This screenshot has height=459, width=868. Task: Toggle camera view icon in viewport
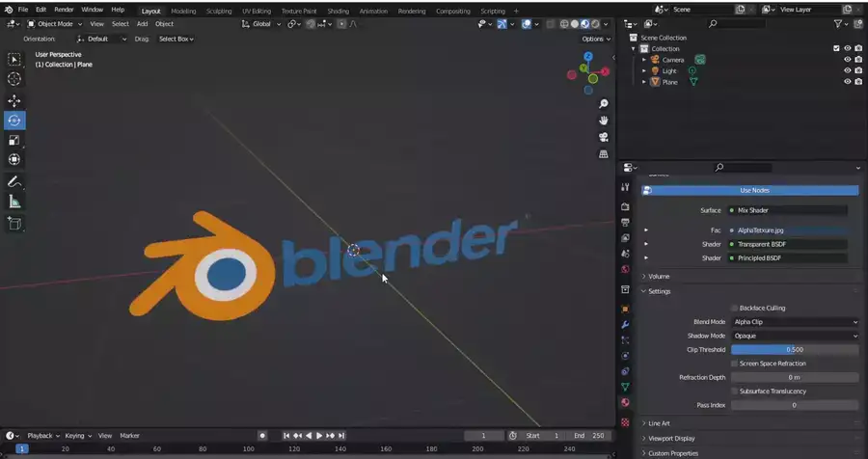(604, 137)
